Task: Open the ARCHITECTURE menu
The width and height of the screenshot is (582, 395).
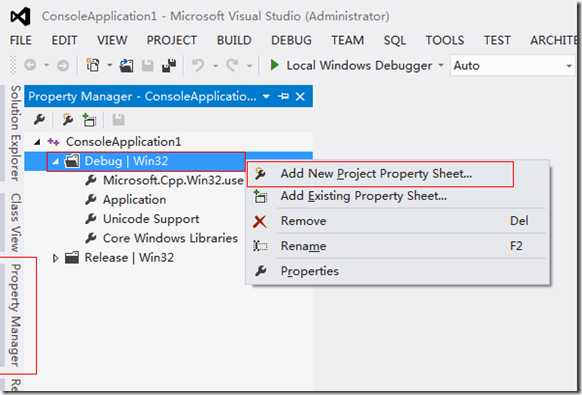Action: pos(553,40)
